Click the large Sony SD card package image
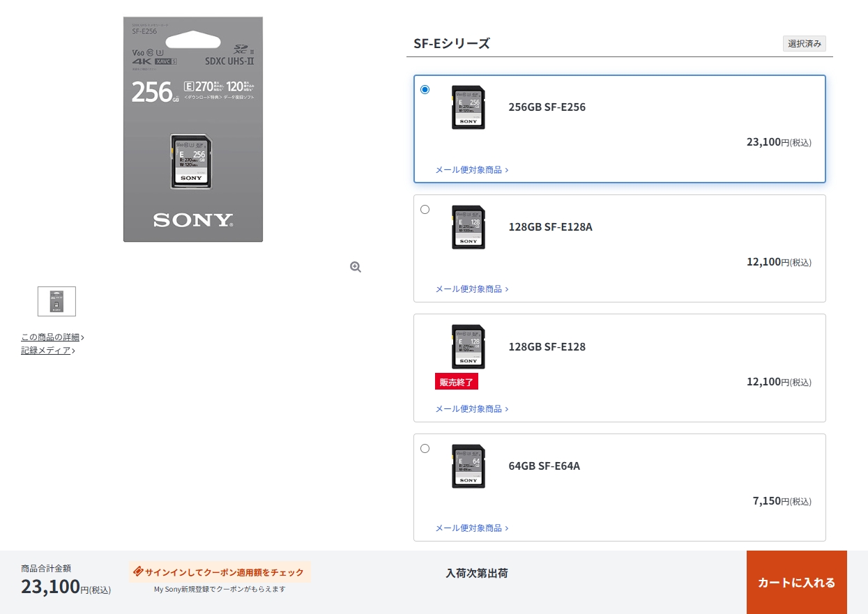This screenshot has width=868, height=614. tap(193, 130)
